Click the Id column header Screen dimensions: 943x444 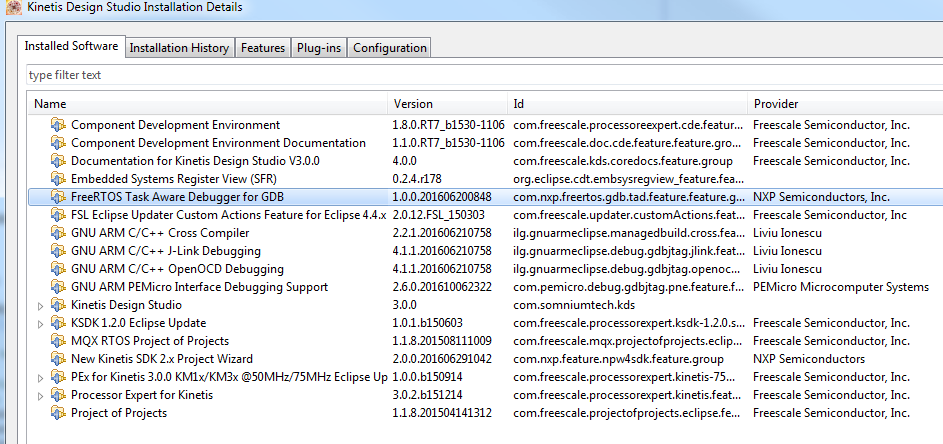pos(519,104)
